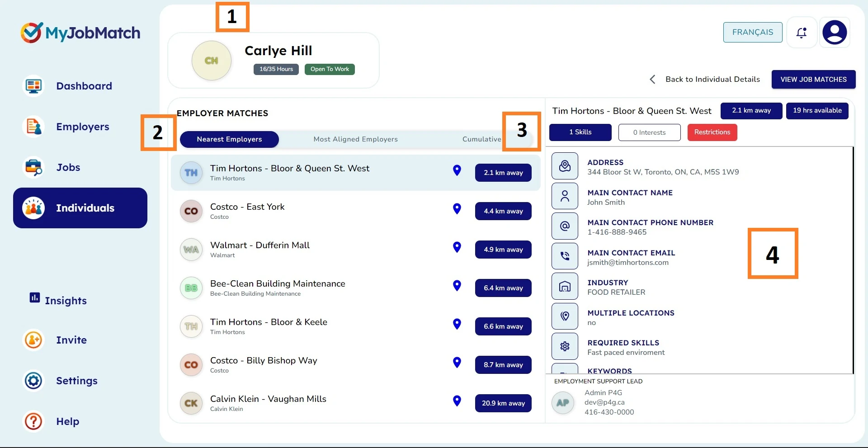Click 4.9 km away button

click(x=503, y=250)
